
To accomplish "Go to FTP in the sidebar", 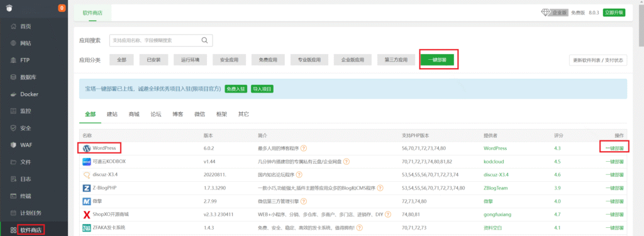I will coord(25,60).
